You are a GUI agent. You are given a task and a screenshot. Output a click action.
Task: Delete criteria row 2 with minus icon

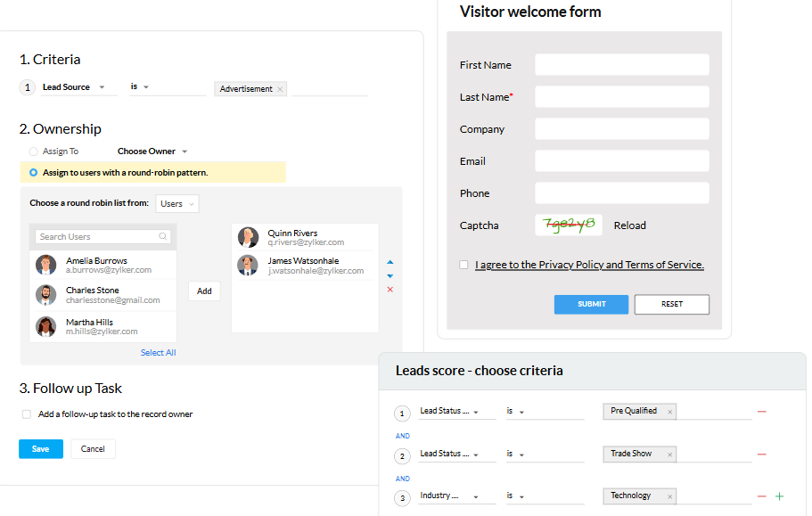[x=761, y=454]
